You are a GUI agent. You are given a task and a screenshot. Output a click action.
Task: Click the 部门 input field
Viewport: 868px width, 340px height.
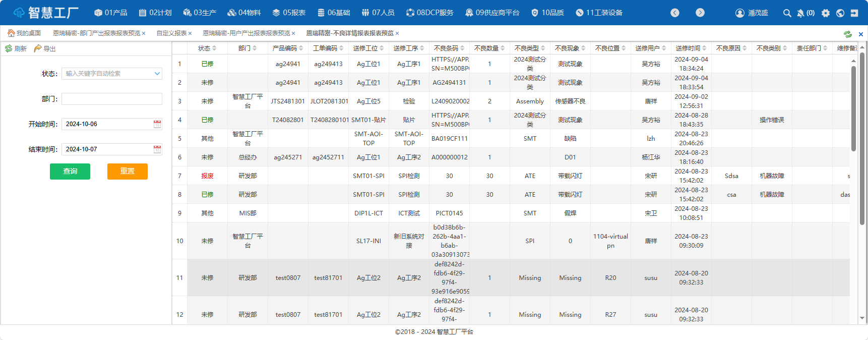[112, 99]
